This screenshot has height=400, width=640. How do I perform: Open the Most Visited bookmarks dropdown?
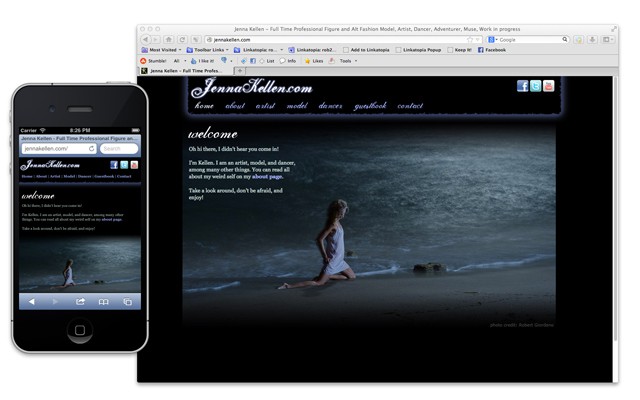tap(166, 49)
